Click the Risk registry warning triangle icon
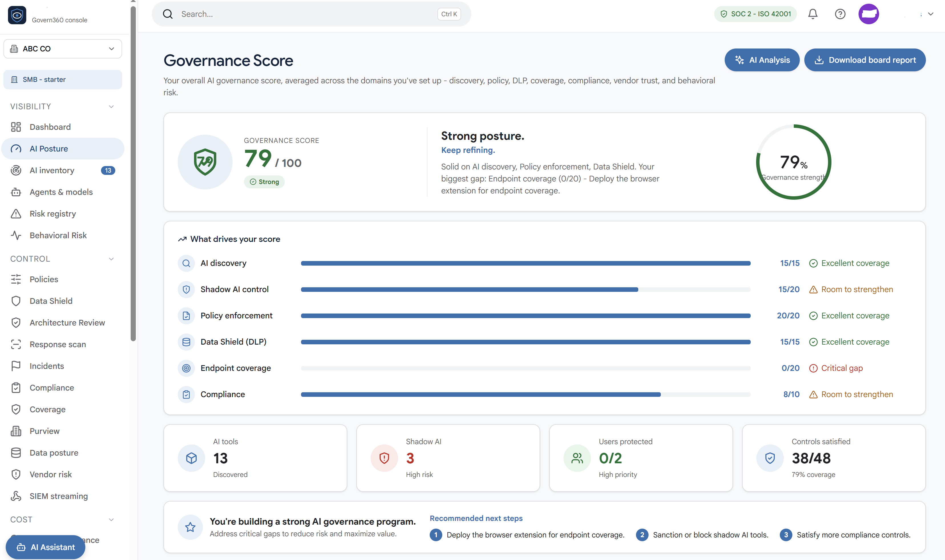Image resolution: width=945 pixels, height=560 pixels. coord(16,214)
